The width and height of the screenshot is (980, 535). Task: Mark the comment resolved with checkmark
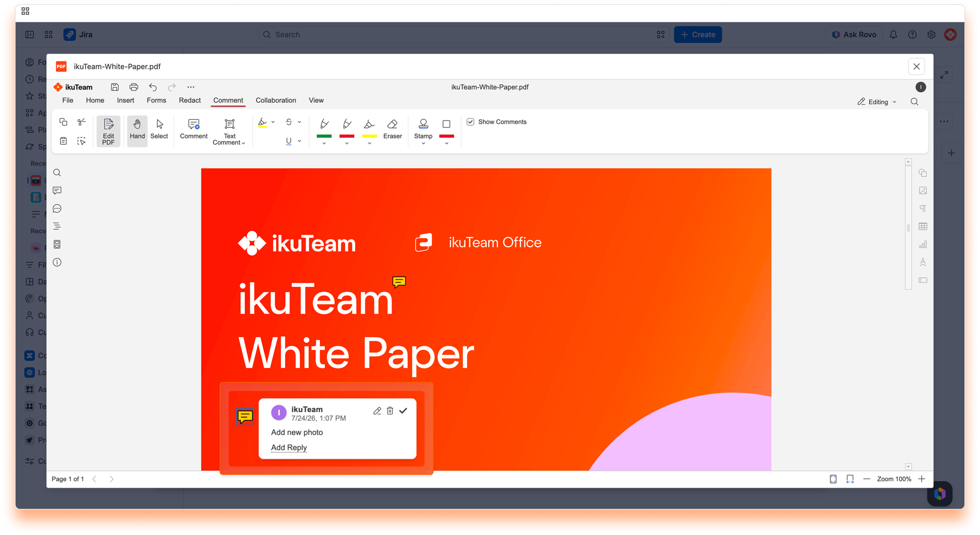(x=403, y=411)
